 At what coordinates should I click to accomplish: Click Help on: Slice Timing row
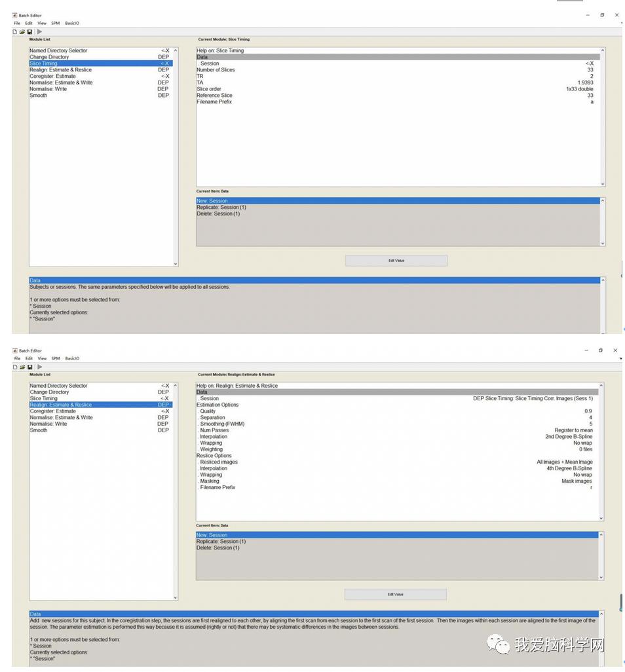398,50
